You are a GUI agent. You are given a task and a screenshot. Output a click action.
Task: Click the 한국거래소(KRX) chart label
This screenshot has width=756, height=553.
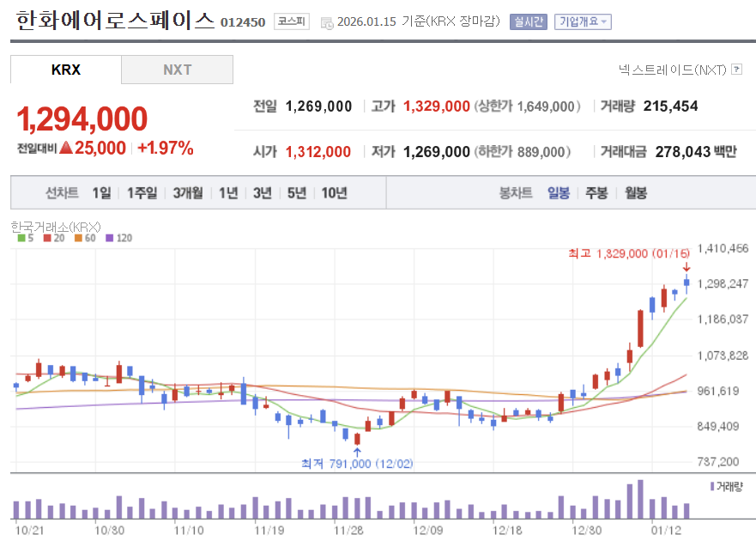click(56, 227)
